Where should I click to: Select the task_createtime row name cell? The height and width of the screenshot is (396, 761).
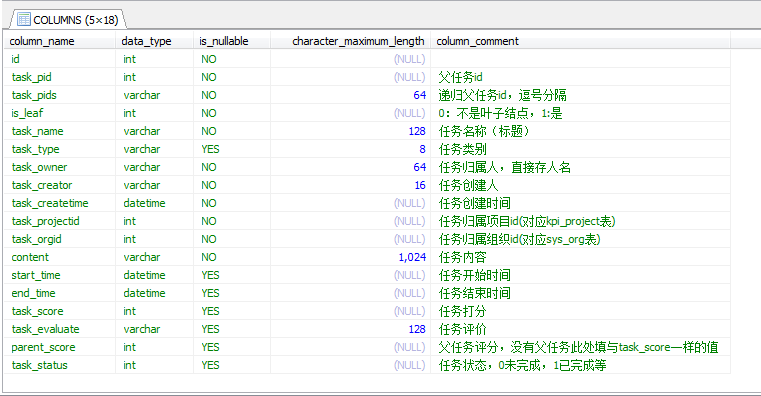click(60, 203)
